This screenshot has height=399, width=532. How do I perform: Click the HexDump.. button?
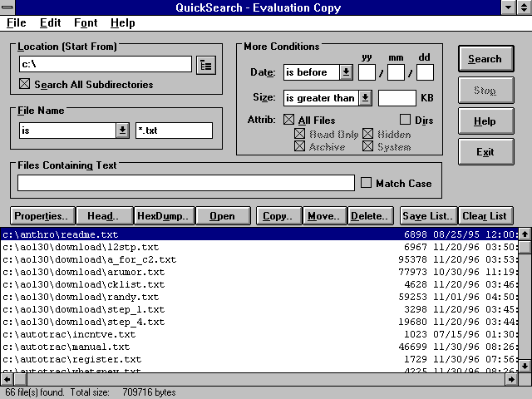(x=165, y=216)
